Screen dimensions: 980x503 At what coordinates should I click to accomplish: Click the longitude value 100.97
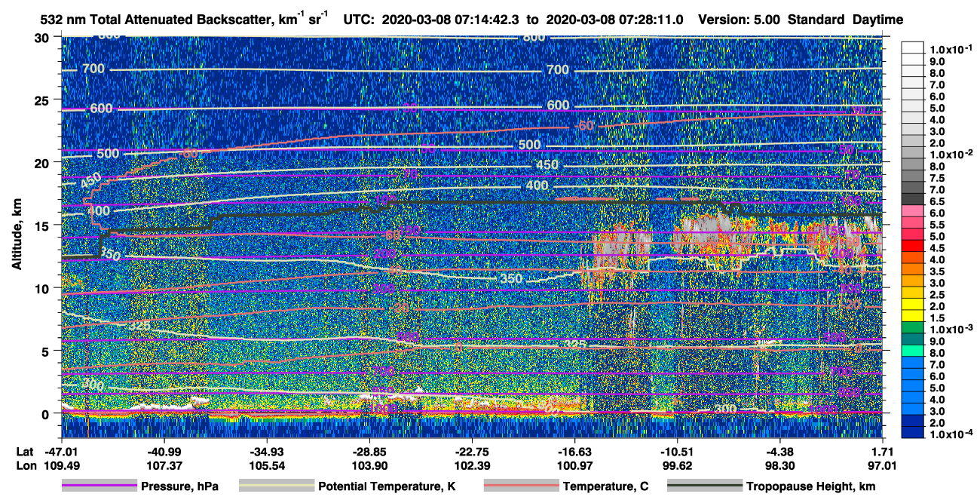coord(574,466)
